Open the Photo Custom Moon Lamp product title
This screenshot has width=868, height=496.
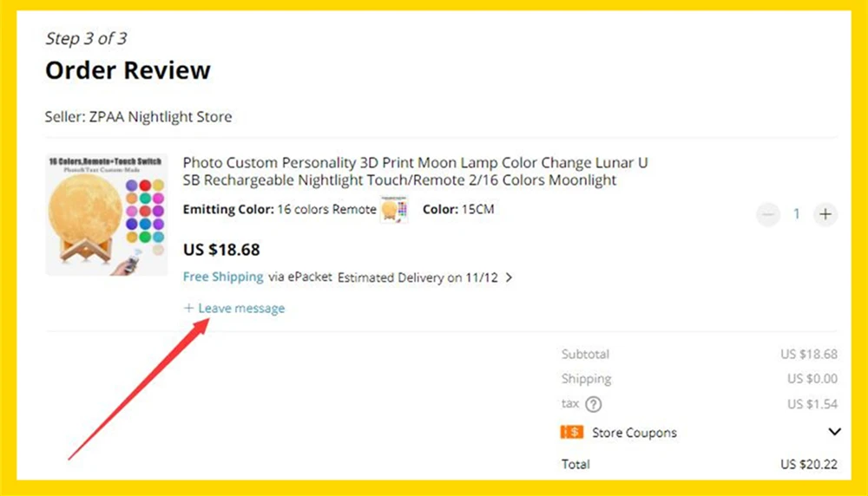(x=415, y=171)
